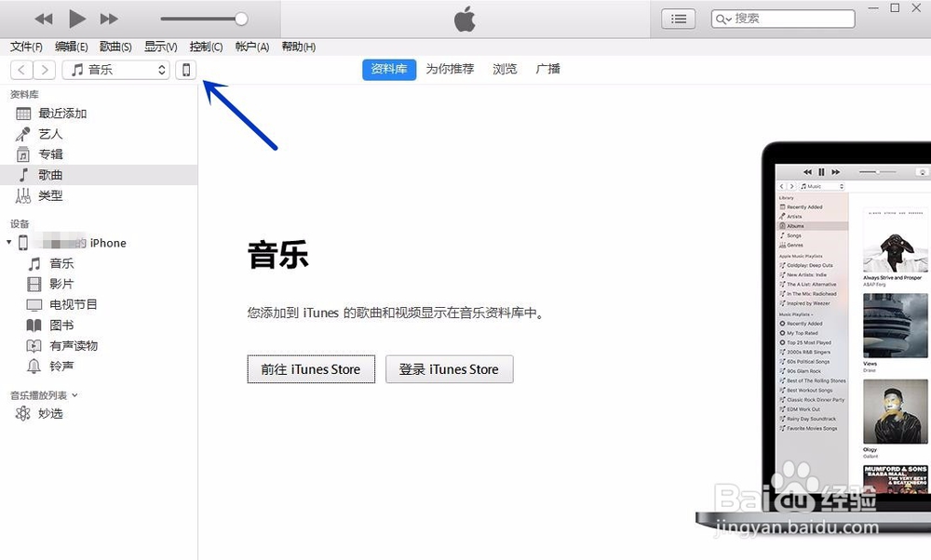Select 图书 (Books) under the device
Image resolution: width=931 pixels, height=560 pixels.
(x=61, y=325)
